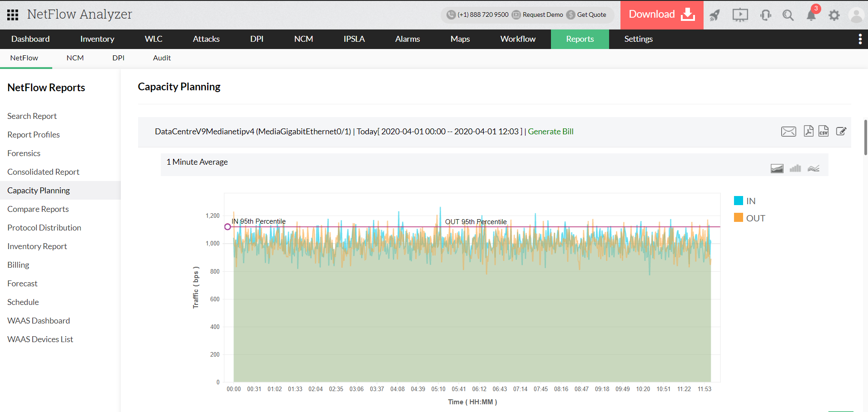The height and width of the screenshot is (412, 868).
Task: Click the 95th percentile circle marker
Action: coord(228,227)
